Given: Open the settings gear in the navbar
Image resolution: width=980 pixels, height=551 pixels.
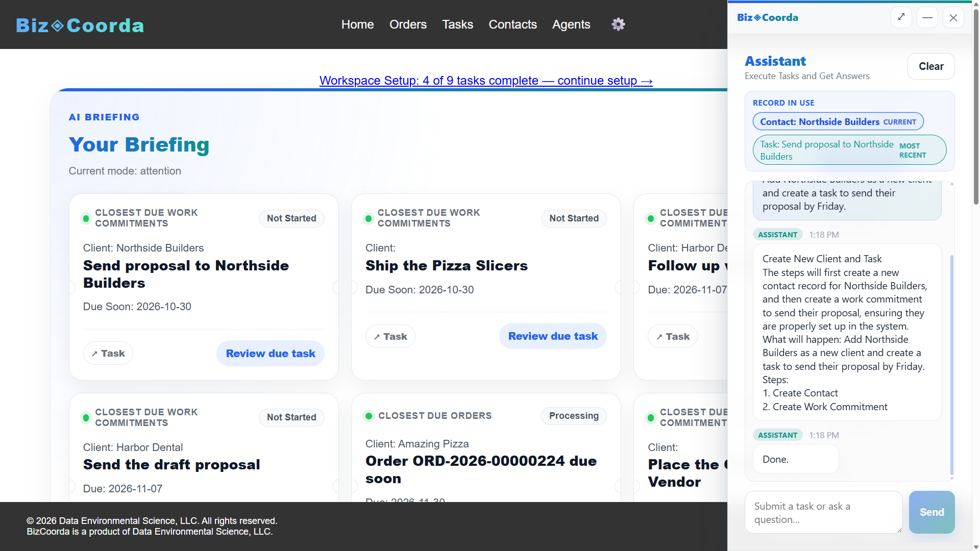Looking at the screenshot, I should 618,24.
